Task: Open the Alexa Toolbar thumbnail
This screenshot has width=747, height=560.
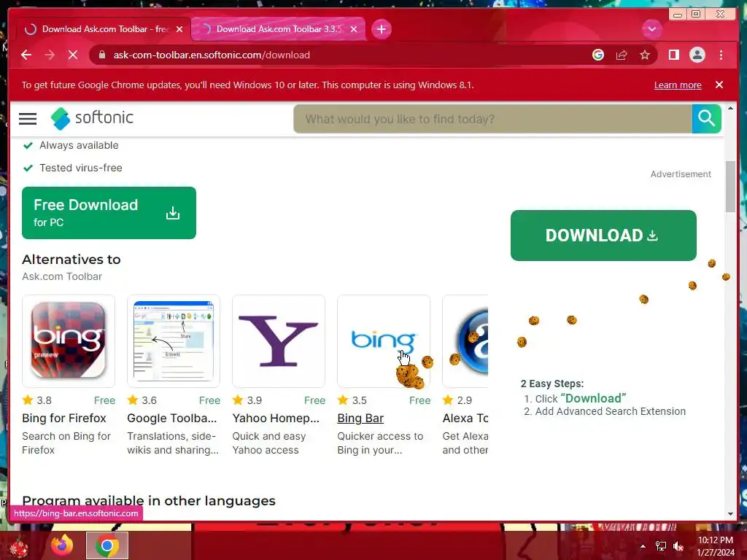Action: coord(465,341)
